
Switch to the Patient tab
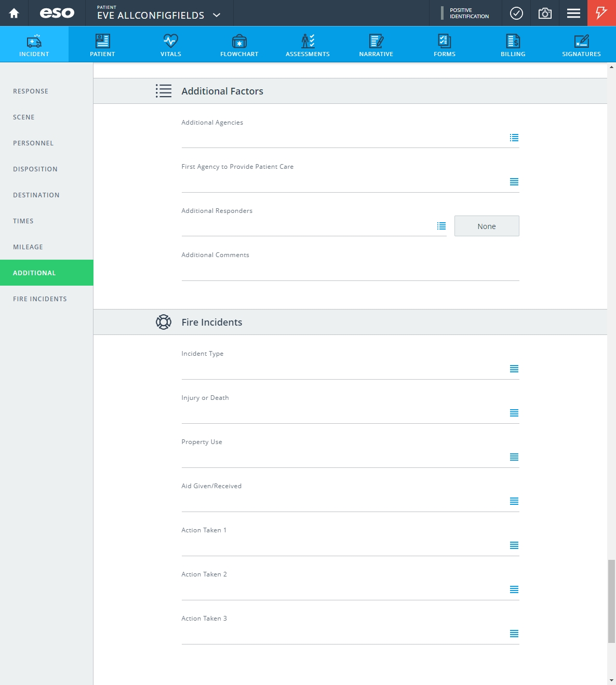click(102, 45)
